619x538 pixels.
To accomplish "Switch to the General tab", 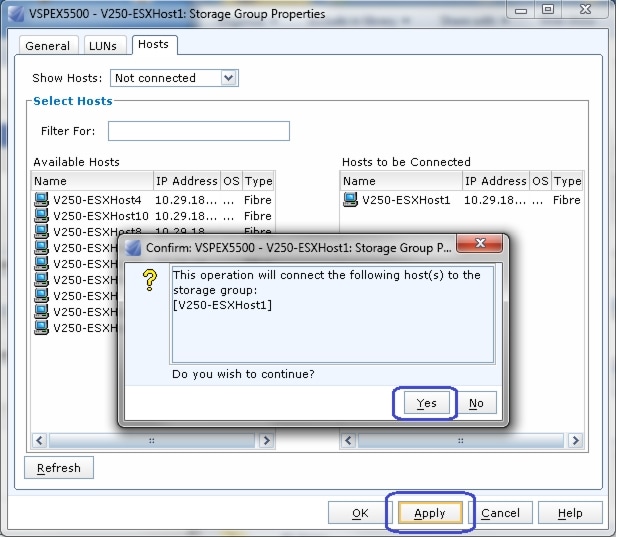I will (48, 46).
